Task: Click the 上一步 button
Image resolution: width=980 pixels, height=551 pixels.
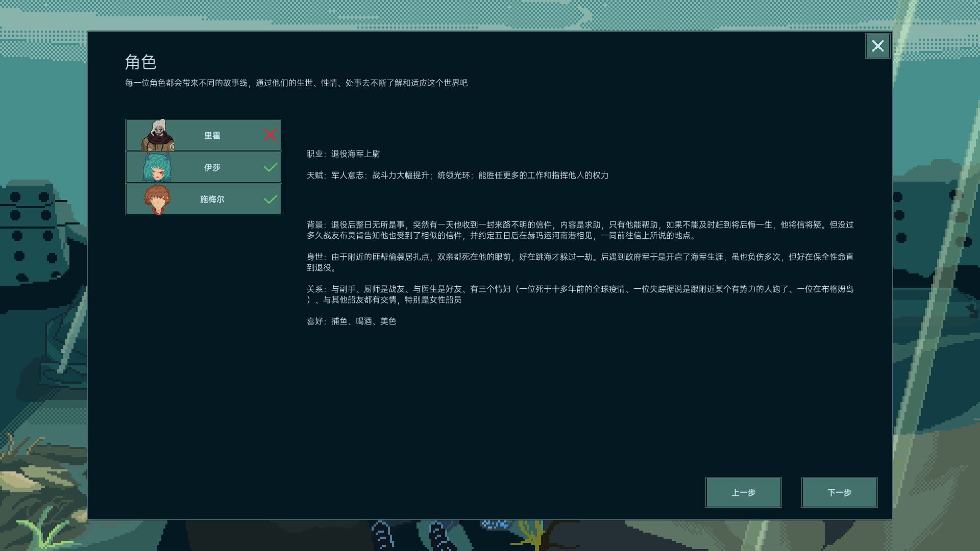Action: (x=743, y=492)
